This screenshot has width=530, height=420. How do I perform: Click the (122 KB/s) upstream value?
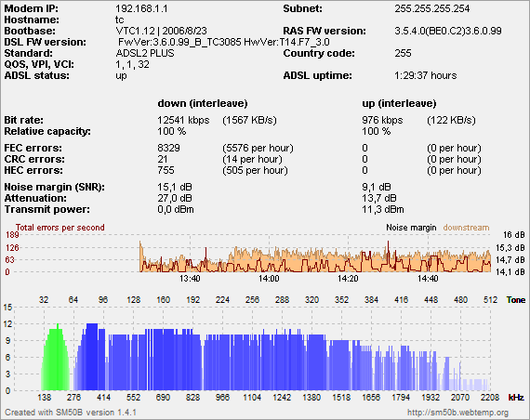451,120
